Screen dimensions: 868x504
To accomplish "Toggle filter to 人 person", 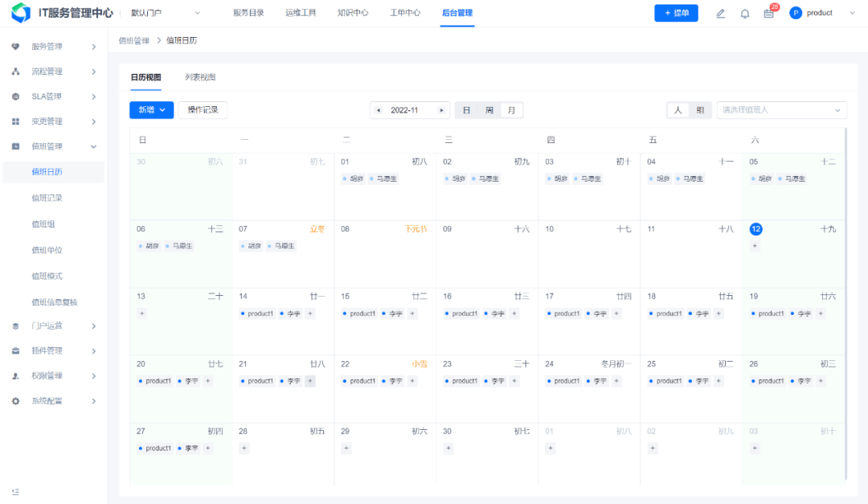I will (x=678, y=110).
